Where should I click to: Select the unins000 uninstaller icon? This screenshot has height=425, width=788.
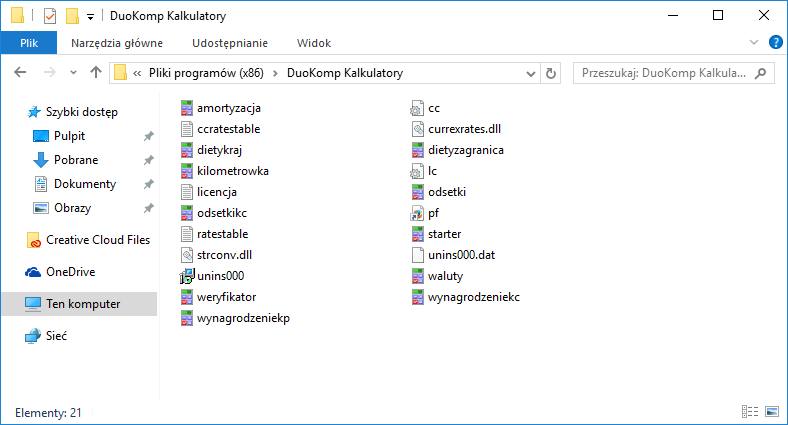187,276
